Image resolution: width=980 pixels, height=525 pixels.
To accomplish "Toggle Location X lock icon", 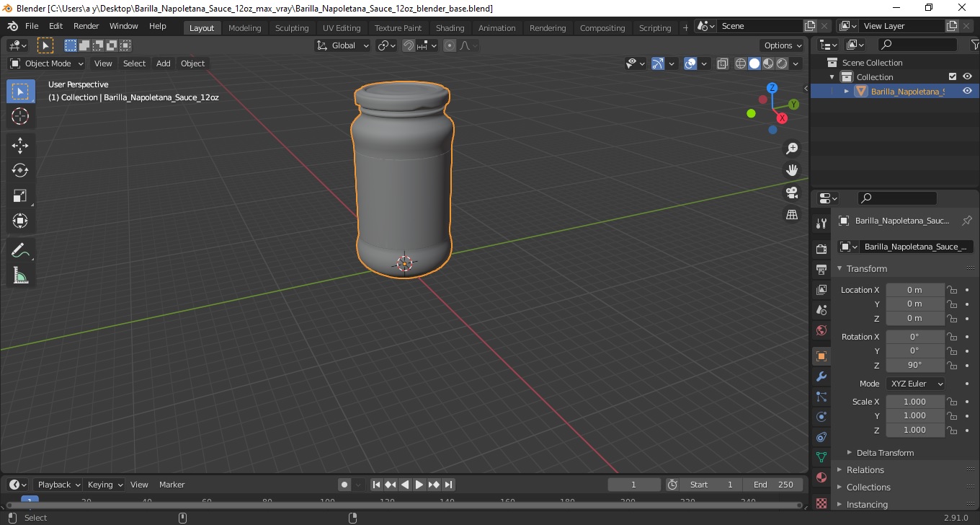I will 952,290.
